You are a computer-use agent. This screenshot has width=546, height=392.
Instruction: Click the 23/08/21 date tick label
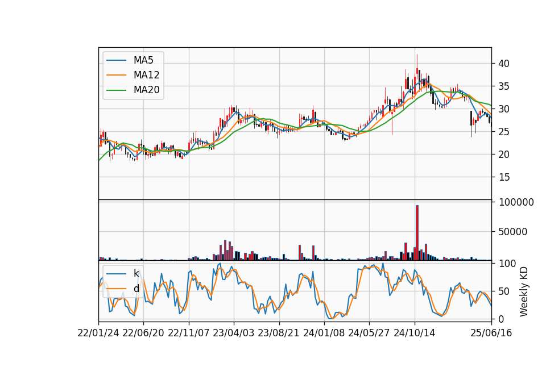[x=279, y=333]
